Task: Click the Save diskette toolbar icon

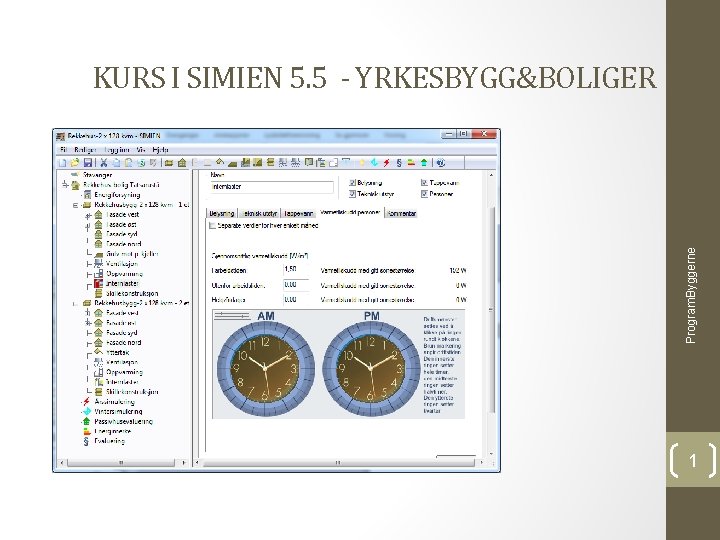Action: tap(87, 163)
